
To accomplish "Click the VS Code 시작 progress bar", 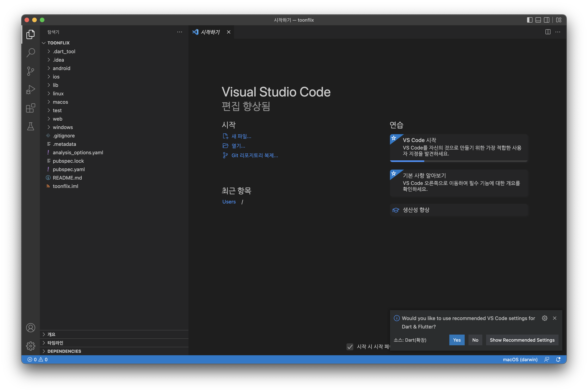I will 459,161.
